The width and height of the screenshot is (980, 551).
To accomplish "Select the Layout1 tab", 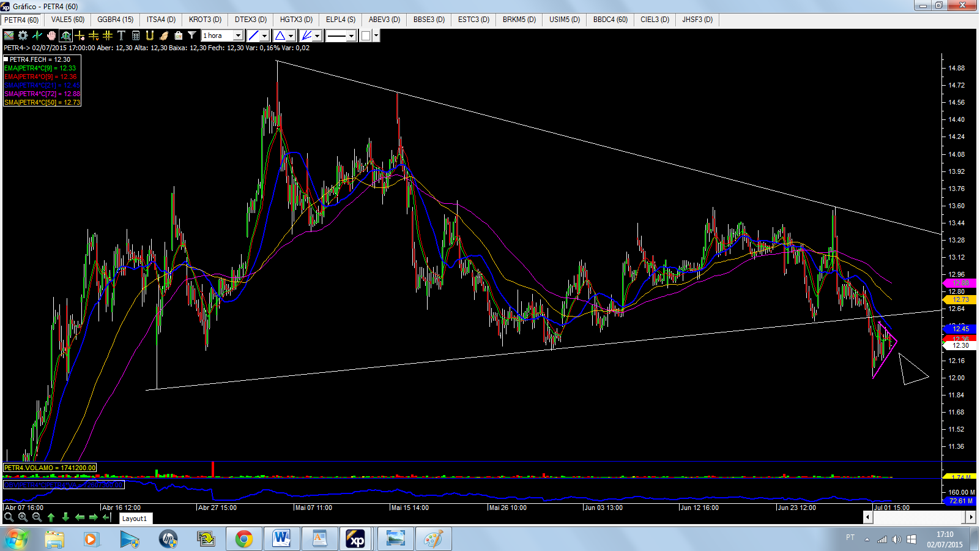I will pos(135,519).
